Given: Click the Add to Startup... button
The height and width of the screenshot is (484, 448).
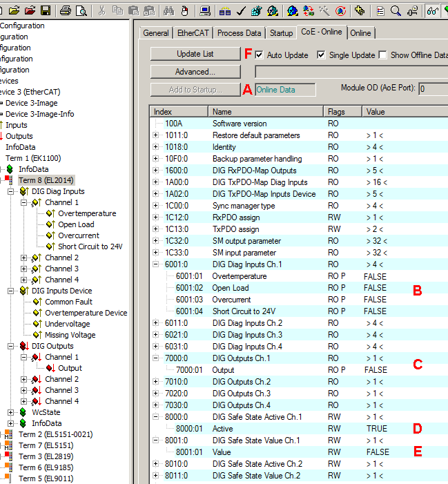Looking at the screenshot, I should coord(195,90).
